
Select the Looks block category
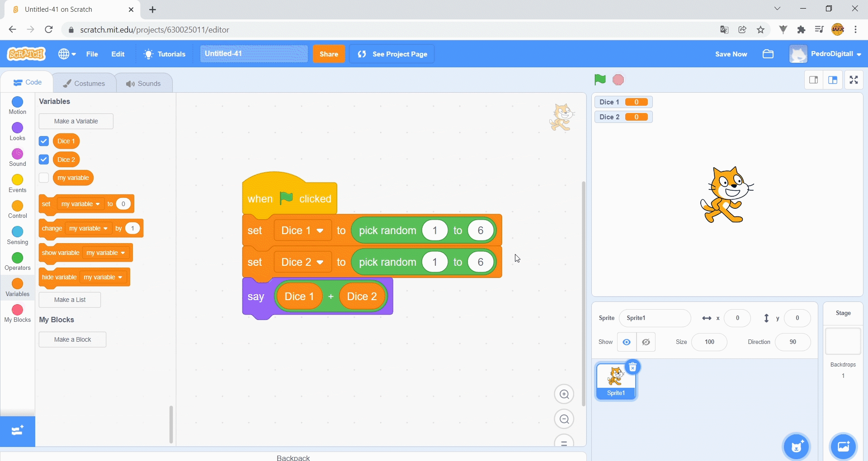[x=18, y=132]
